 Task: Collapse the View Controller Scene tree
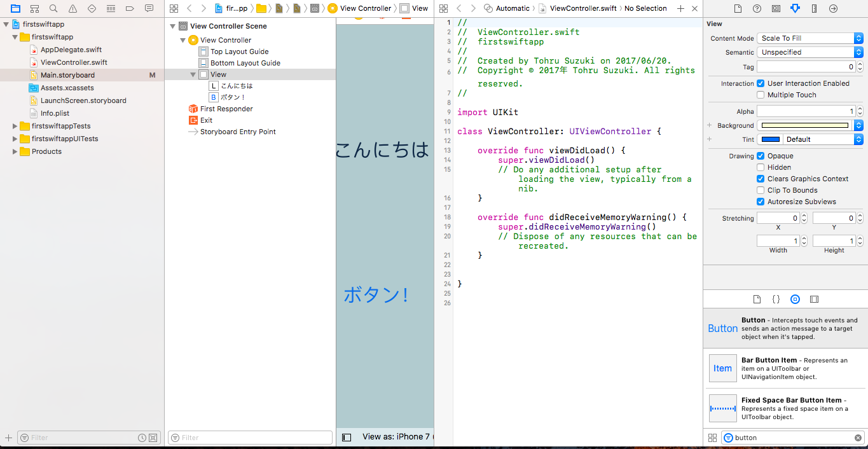(x=172, y=26)
